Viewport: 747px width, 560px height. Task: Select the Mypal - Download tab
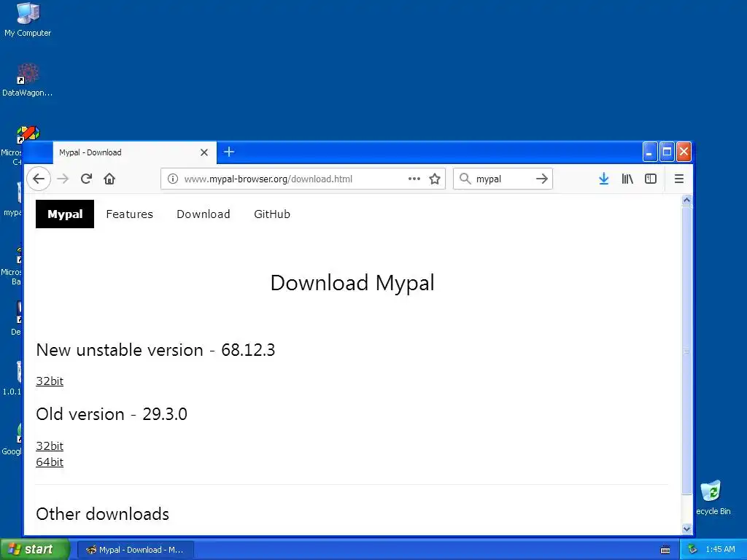coord(135,152)
